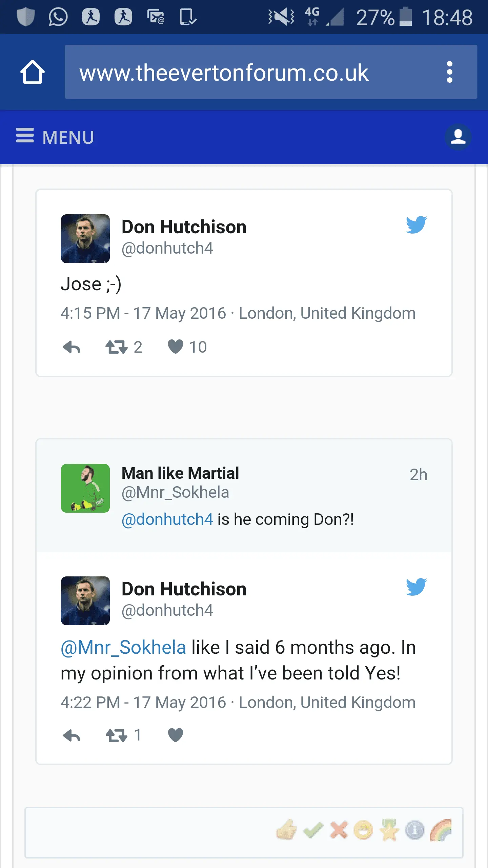Tap the browser home icon
The image size is (488, 868).
(x=32, y=72)
